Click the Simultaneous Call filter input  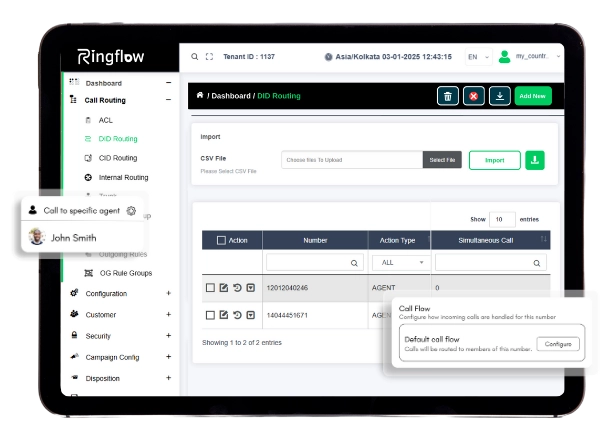491,263
